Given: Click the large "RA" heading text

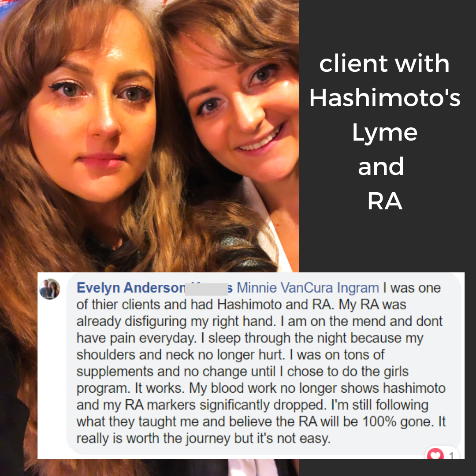Looking at the screenshot, I should (385, 201).
